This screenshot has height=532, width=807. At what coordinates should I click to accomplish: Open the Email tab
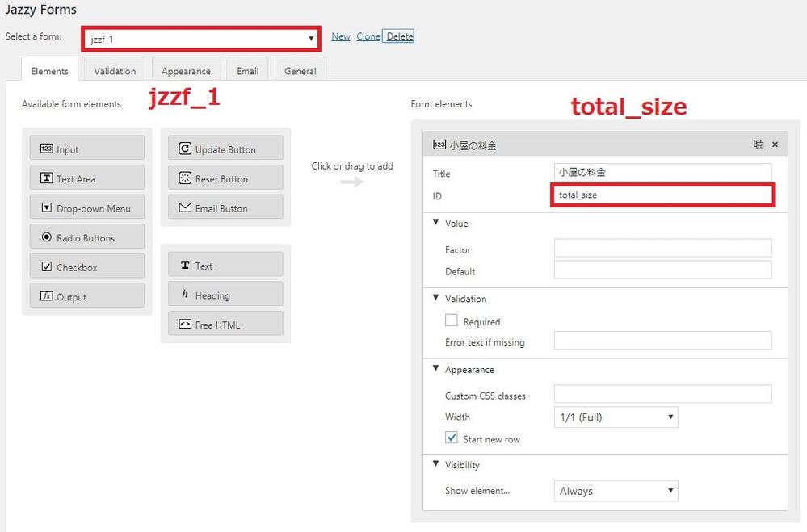[247, 71]
